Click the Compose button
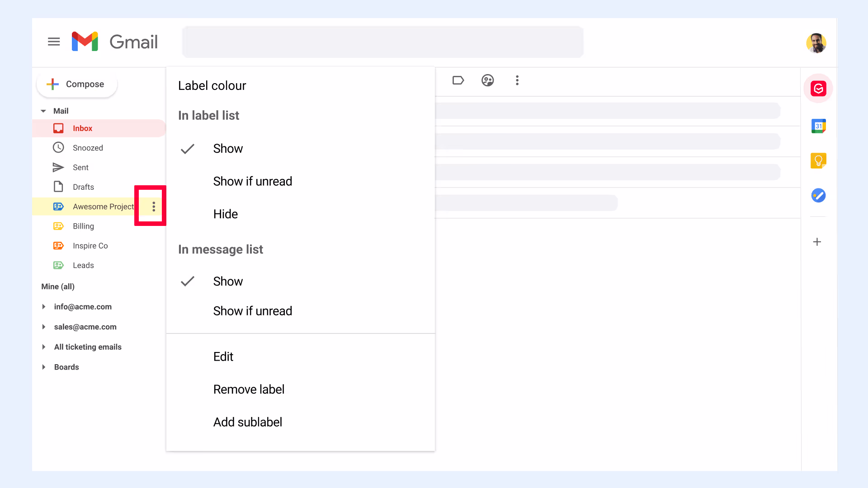This screenshot has width=868, height=488. (77, 84)
